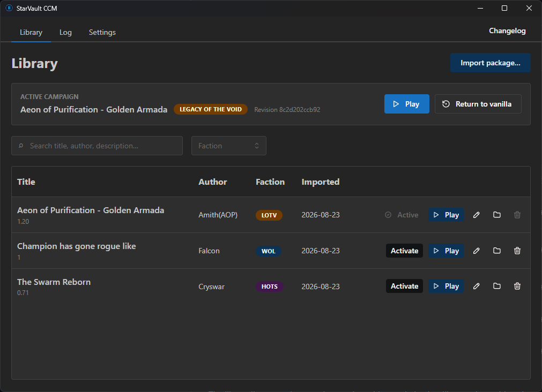This screenshot has height=392, width=542.
Task: Play Aeon of Purification from its table row
Action: (x=446, y=215)
